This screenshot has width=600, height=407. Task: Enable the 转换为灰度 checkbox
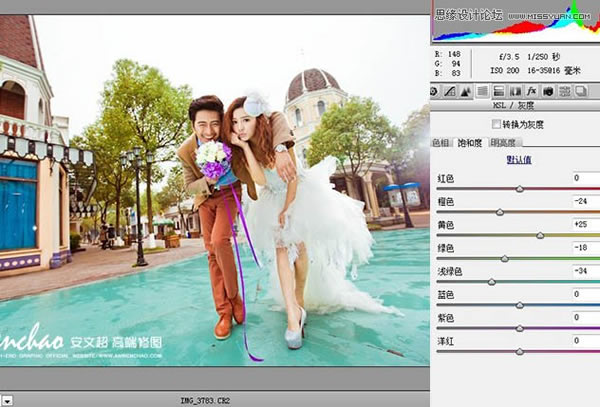tap(497, 124)
